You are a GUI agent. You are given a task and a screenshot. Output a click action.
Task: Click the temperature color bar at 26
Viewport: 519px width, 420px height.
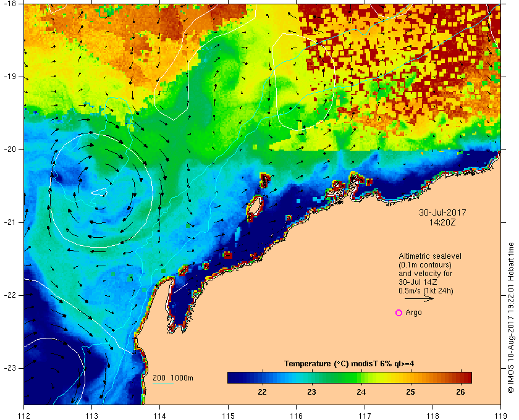pos(460,377)
